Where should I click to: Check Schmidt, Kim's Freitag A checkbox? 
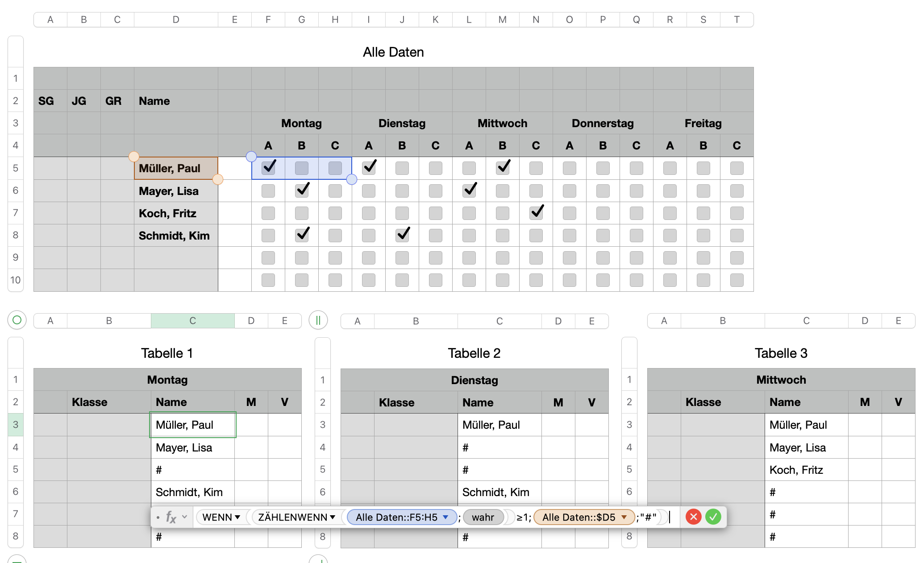click(670, 235)
